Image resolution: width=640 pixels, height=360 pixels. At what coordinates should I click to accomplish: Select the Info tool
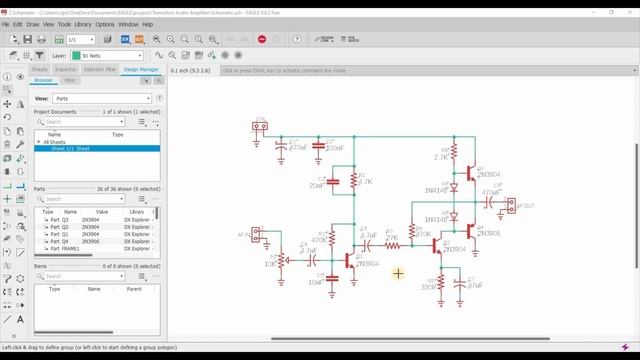(x=7, y=77)
